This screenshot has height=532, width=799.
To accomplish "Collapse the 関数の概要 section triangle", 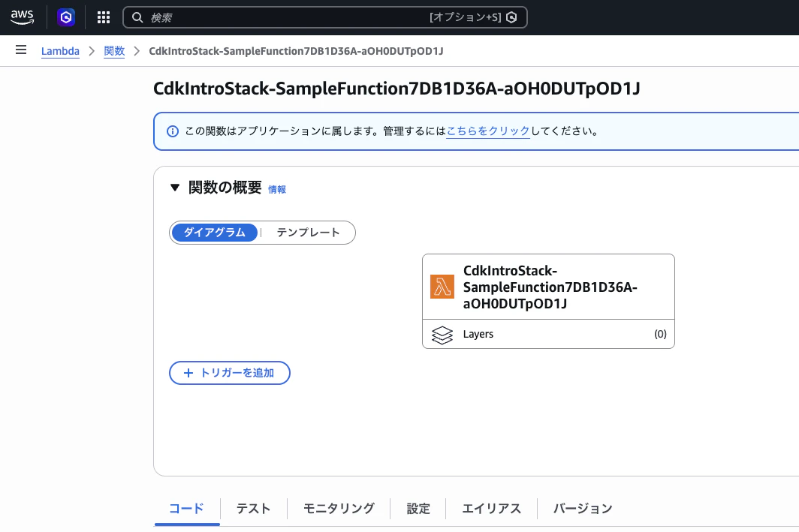I will tap(175, 188).
